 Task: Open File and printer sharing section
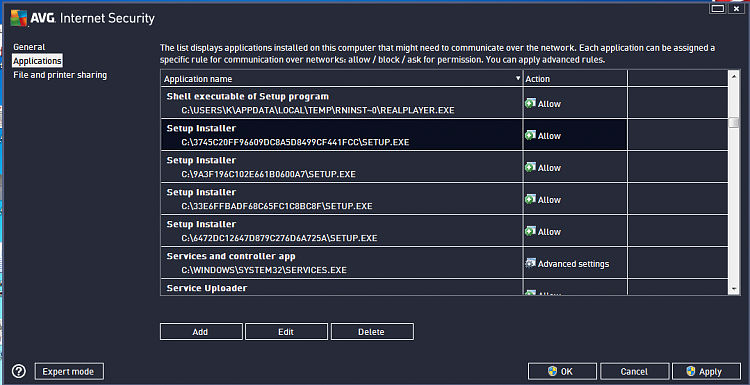coord(60,75)
